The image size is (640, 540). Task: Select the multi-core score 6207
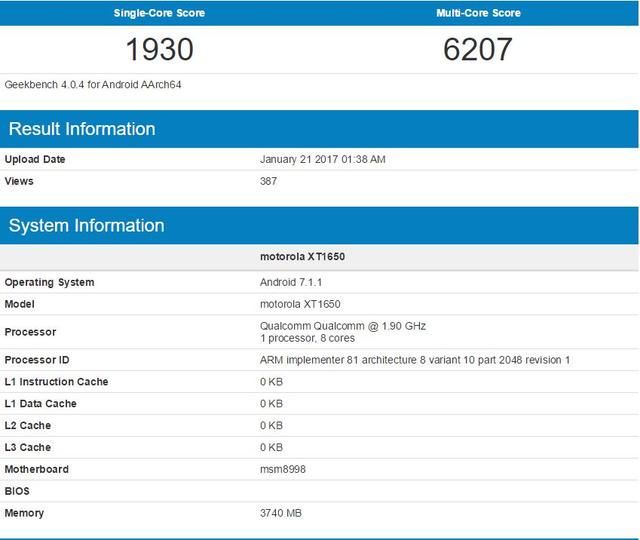pos(478,49)
